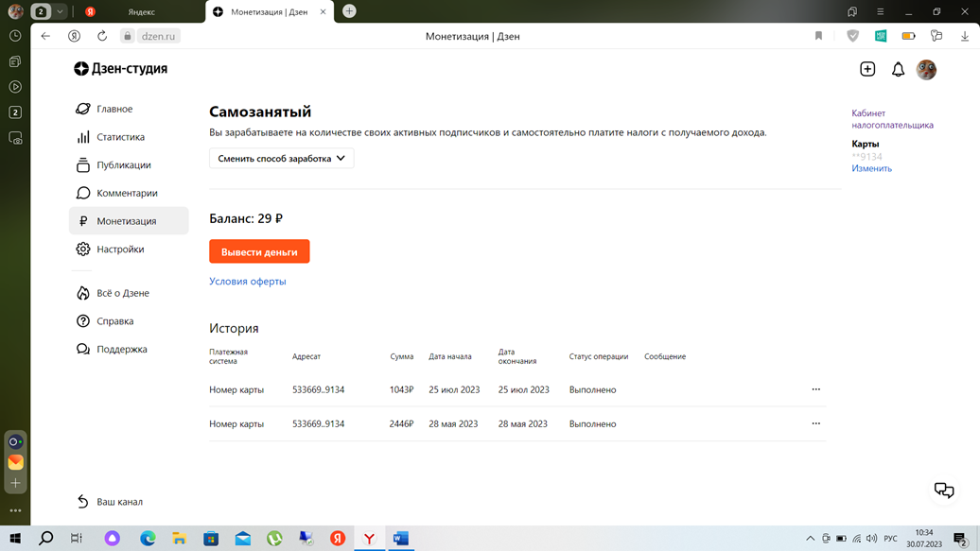This screenshot has width=980, height=551.
Task: Close the Монетизация | Дзен tab
Action: click(324, 12)
